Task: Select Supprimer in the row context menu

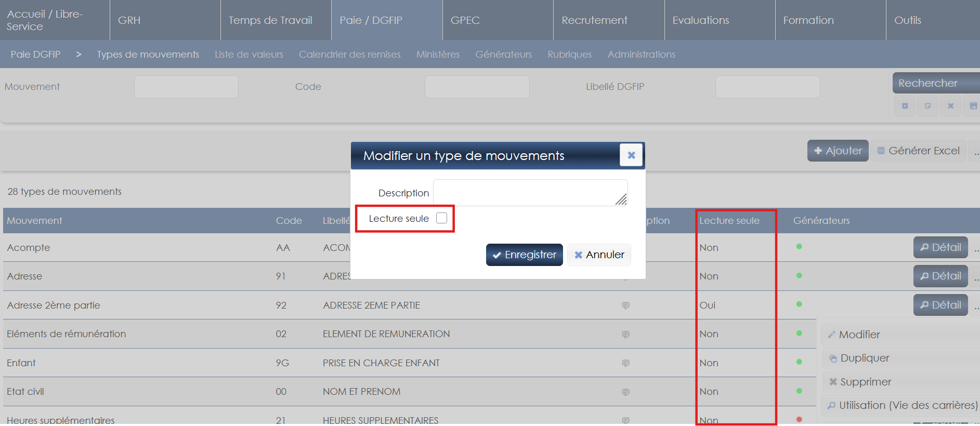Action: [865, 382]
